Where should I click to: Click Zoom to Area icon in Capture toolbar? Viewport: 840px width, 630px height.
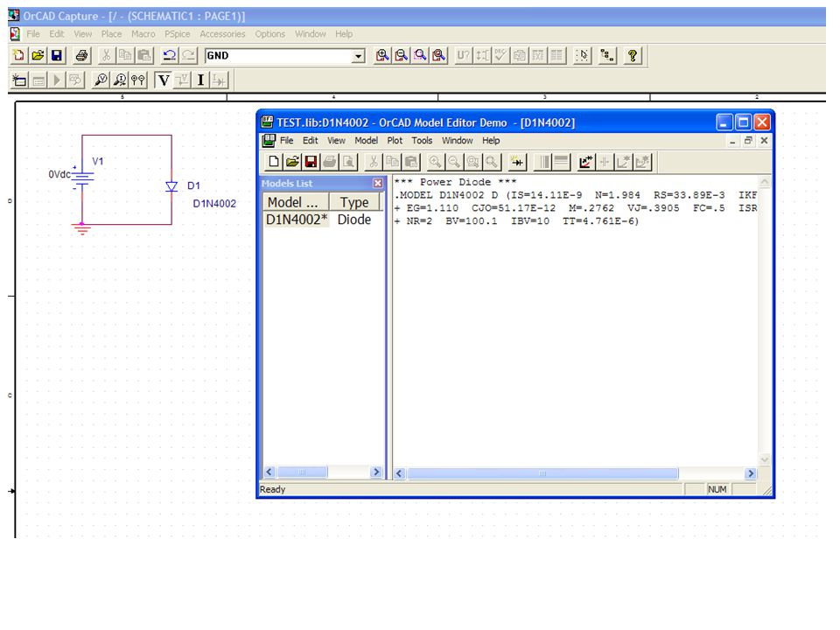tap(420, 55)
